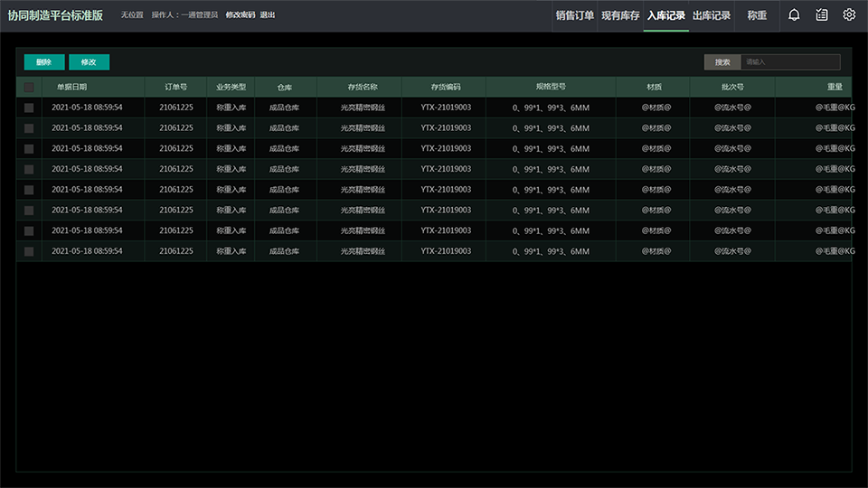Screen dimensions: 868x488
Task: Switch to the 销售订单 tab
Action: pos(575,15)
